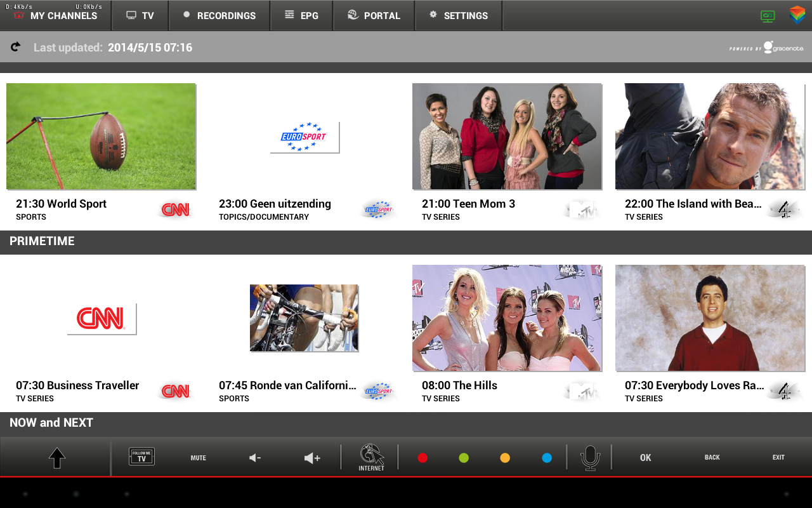Start voice input with the microphone icon

click(590, 458)
